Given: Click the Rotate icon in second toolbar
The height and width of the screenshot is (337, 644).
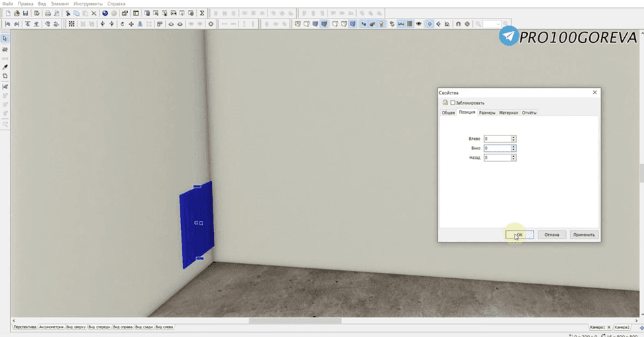Looking at the screenshot, I should pyautogui.click(x=122, y=24).
